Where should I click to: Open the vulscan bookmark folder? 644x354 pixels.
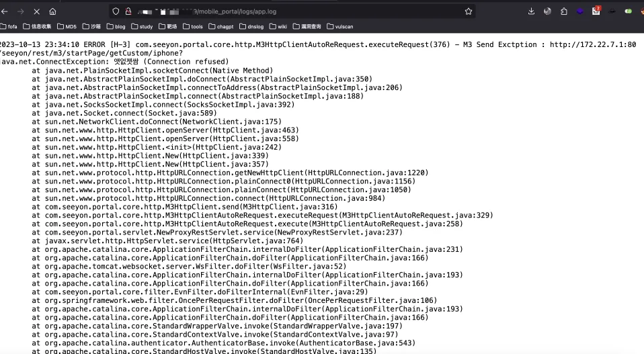click(x=339, y=27)
